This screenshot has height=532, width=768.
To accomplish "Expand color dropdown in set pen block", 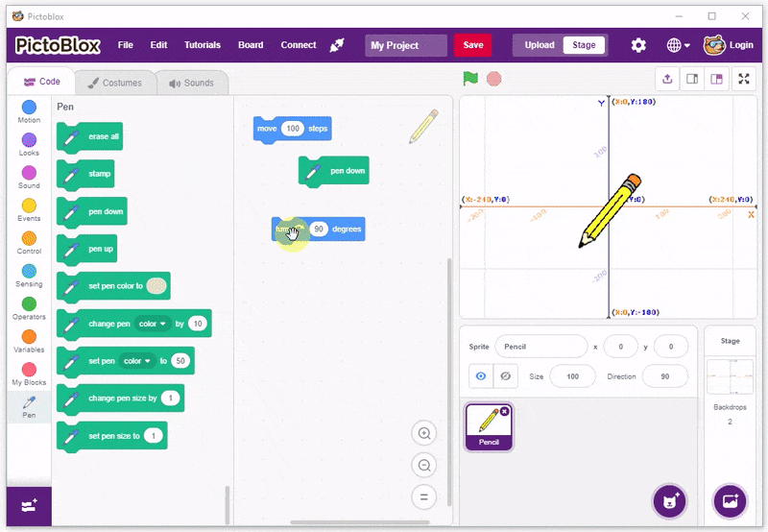I will coord(137,361).
